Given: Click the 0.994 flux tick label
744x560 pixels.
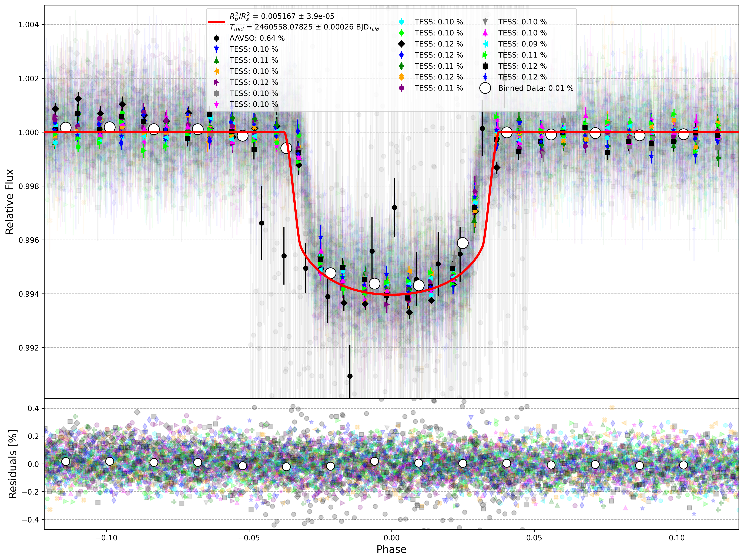Looking at the screenshot, I should (x=29, y=294).
